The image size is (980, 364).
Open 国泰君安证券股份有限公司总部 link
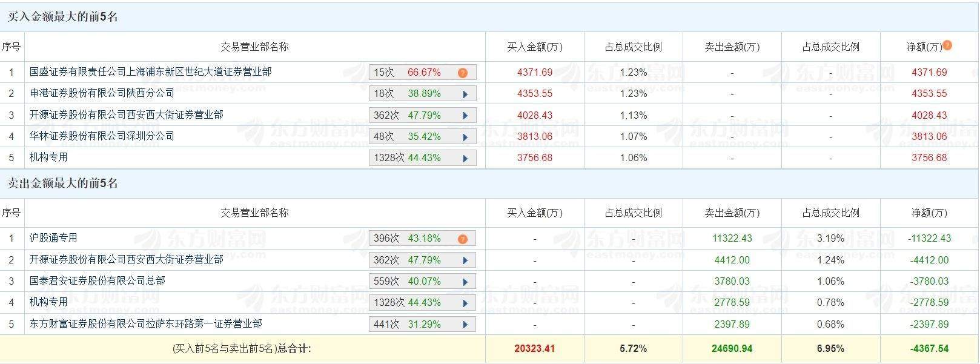point(97,281)
